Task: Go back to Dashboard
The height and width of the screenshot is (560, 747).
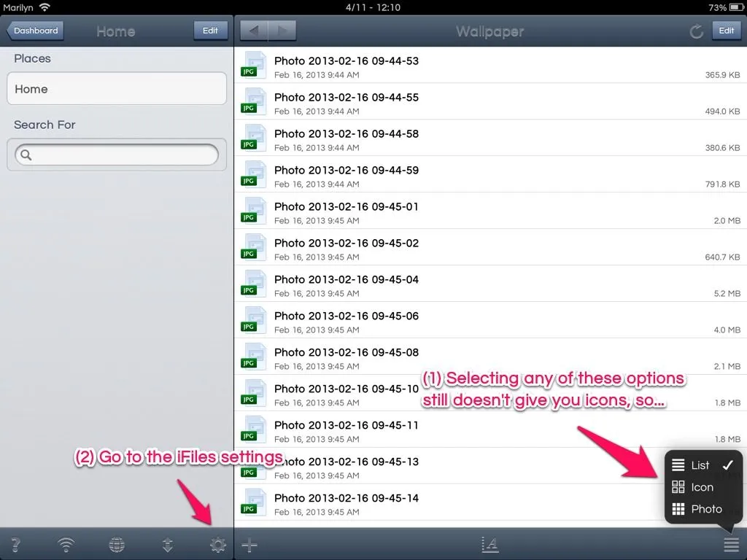Action: pyautogui.click(x=35, y=31)
